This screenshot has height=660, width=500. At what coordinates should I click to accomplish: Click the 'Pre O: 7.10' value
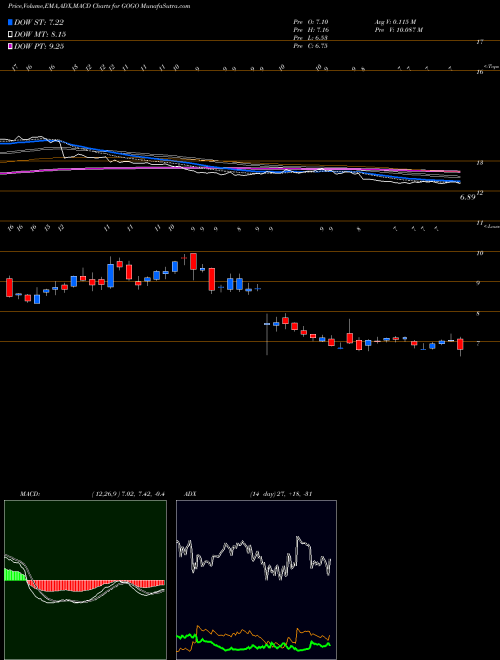[311, 22]
